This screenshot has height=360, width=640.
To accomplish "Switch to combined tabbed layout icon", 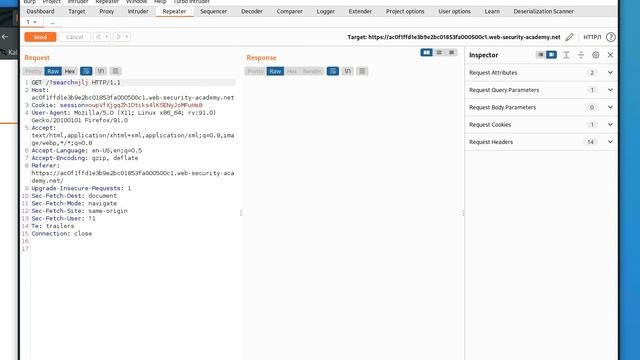I will point(451,52).
